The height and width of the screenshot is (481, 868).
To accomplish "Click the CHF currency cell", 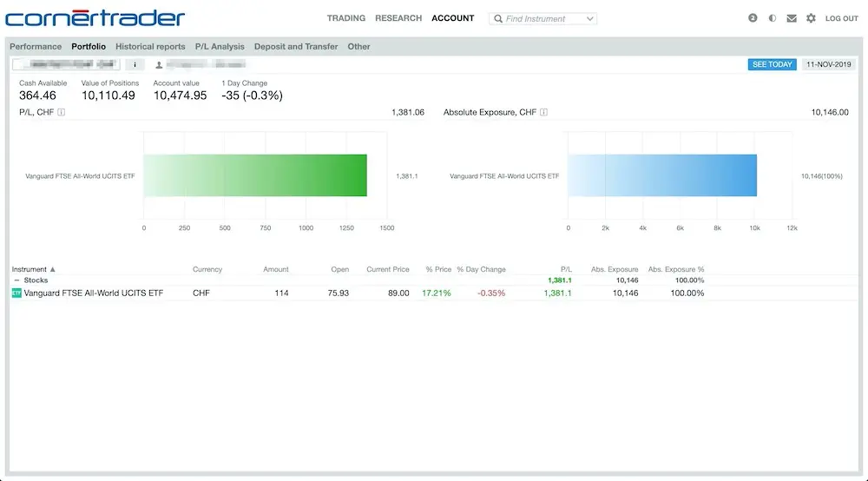I will coord(201,293).
